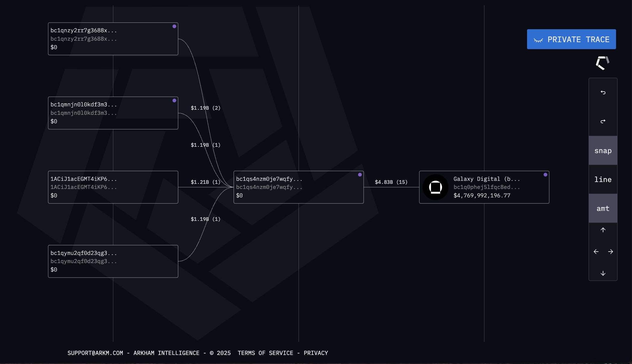
Task: Pan the graph left with left arrow
Action: (596, 252)
